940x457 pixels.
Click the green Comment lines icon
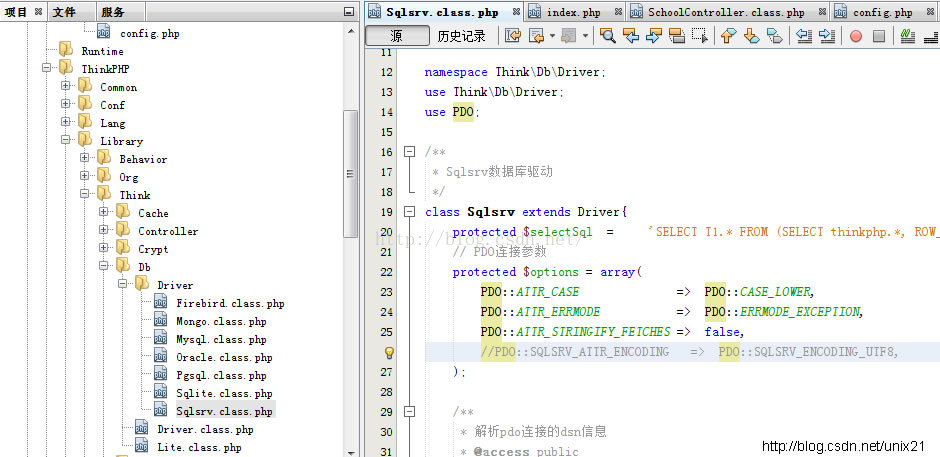click(908, 36)
